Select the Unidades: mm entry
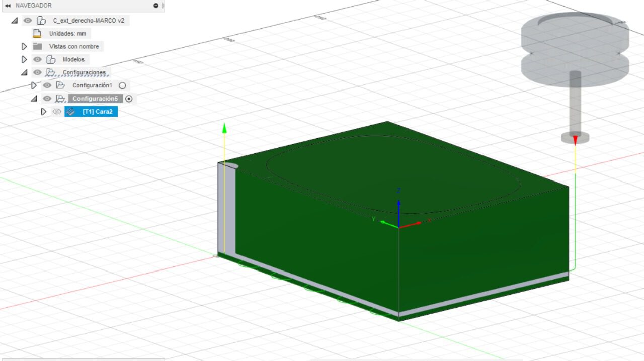The image size is (644, 361). pos(67,34)
